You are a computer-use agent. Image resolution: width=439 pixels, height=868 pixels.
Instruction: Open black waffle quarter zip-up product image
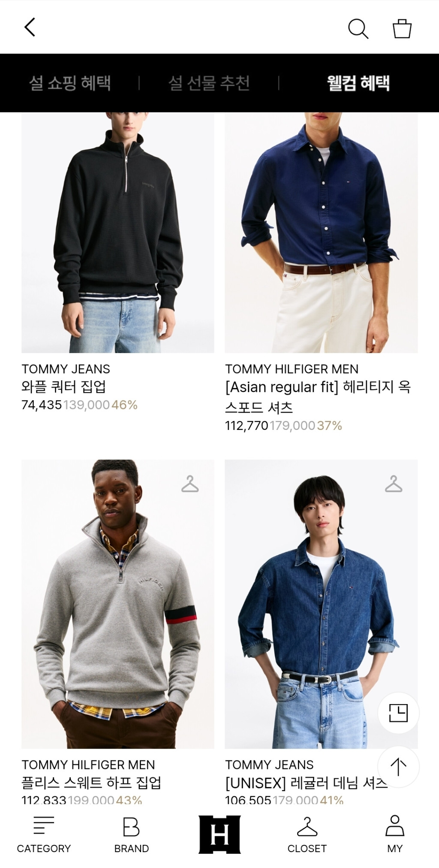click(118, 233)
